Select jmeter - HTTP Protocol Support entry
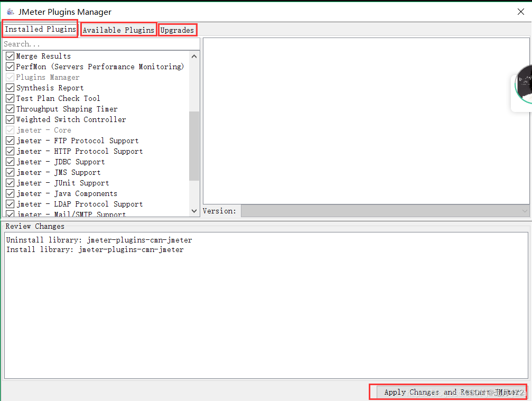Screen dimensions: 532x401 pos(79,151)
